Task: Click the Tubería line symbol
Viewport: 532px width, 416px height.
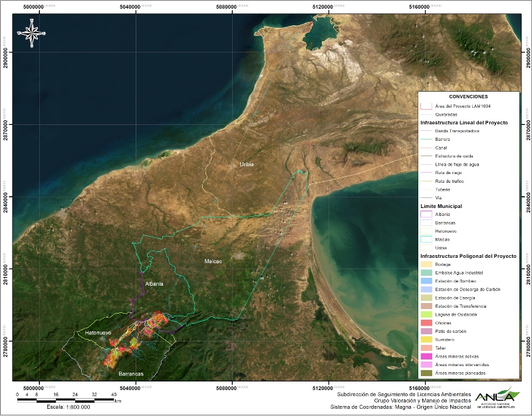Action: coord(426,189)
